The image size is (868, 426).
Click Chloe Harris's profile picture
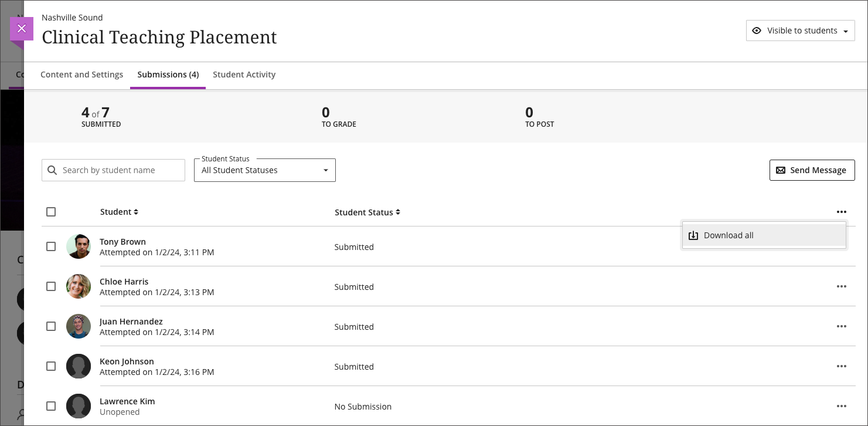pos(79,286)
